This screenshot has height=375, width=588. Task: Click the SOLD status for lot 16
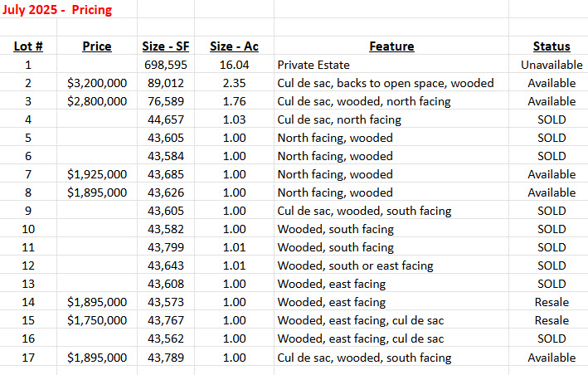click(x=551, y=338)
